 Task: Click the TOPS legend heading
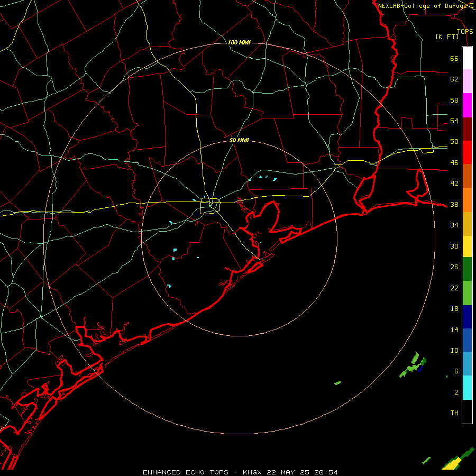tap(465, 31)
